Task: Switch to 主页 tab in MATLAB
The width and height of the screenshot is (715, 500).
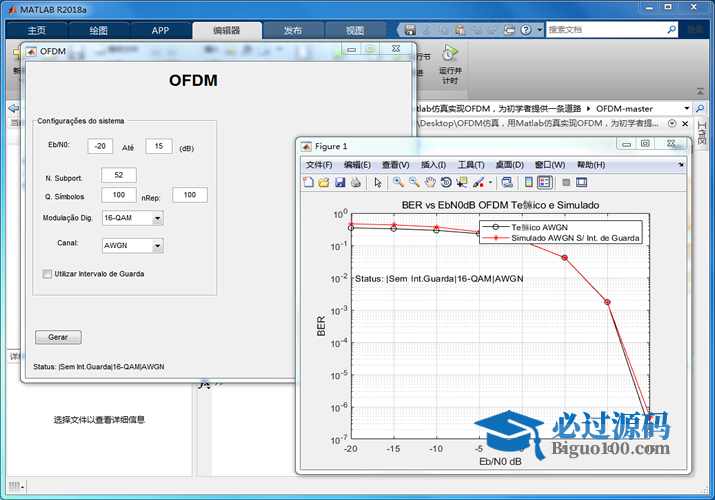Action: click(36, 30)
